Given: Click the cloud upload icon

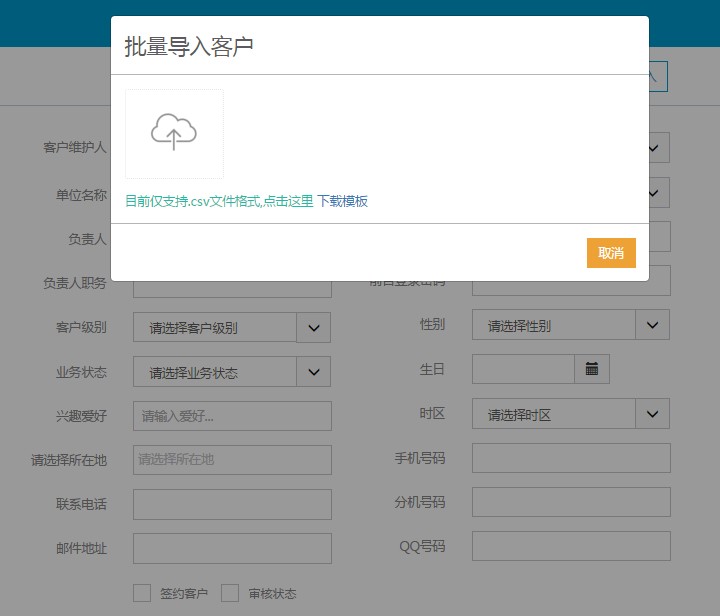Looking at the screenshot, I should (x=174, y=133).
